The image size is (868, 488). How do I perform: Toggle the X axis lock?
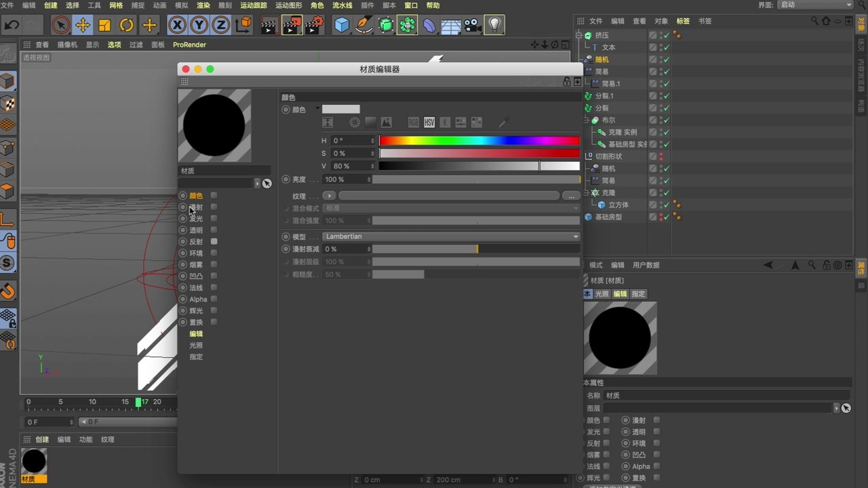pos(177,26)
